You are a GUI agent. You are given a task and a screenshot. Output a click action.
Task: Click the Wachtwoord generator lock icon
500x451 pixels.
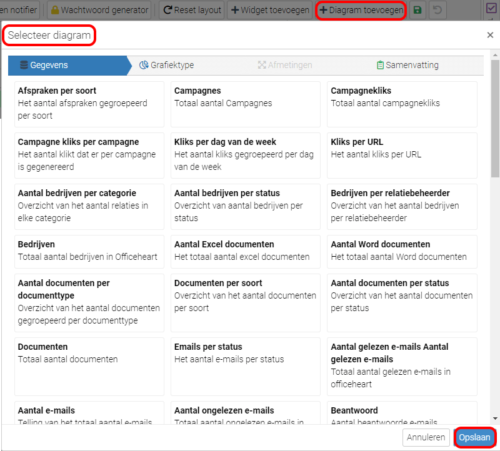(55, 10)
